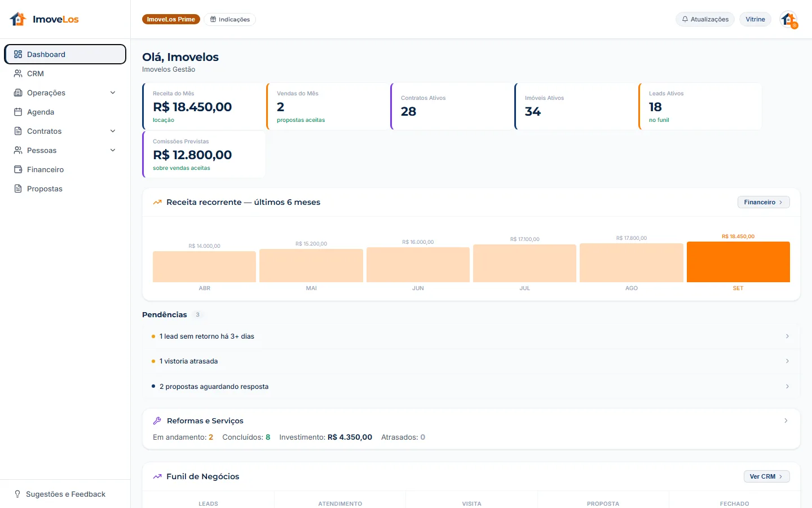
Task: Click the 'Atrasados: 0' stat
Action: 403,437
